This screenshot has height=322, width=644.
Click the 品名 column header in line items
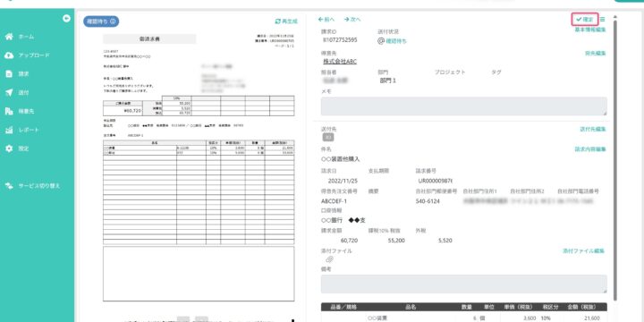click(x=411, y=307)
